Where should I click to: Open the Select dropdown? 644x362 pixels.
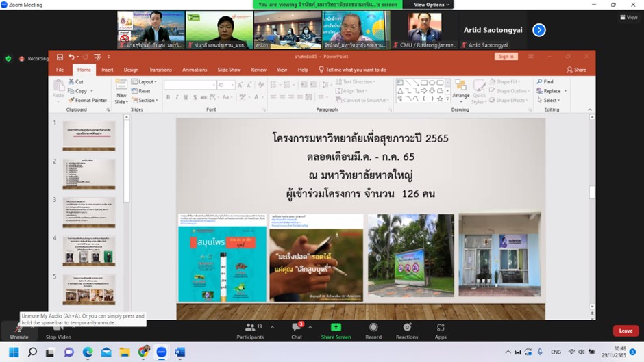(548, 100)
